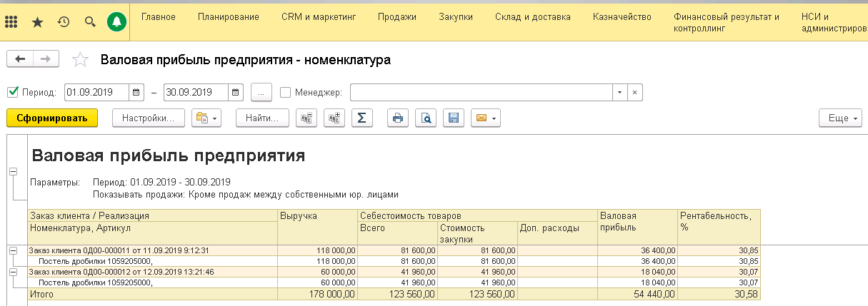This screenshot has height=306, width=868.
Task: Click the notifications bell icon
Action: [x=116, y=22]
